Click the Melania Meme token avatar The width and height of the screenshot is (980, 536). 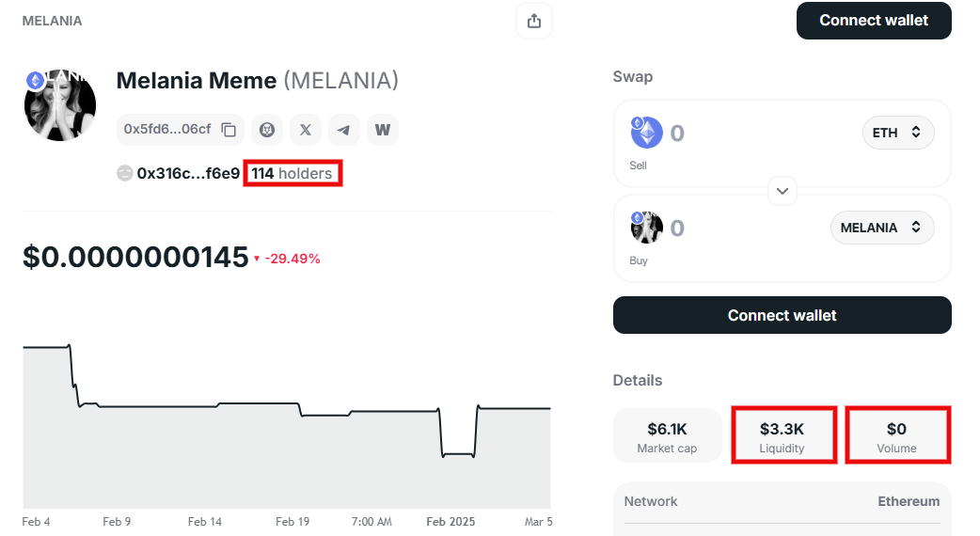point(60,105)
